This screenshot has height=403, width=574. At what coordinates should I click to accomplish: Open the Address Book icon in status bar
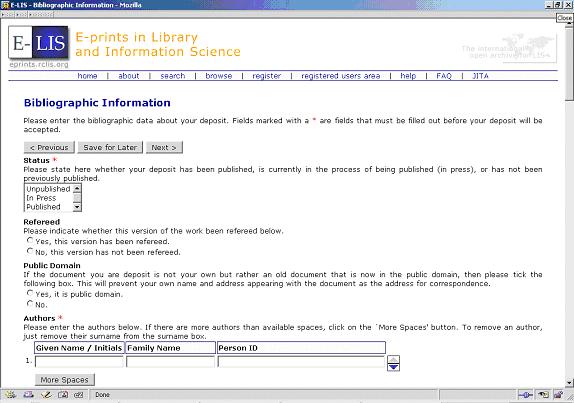[x=63, y=395]
